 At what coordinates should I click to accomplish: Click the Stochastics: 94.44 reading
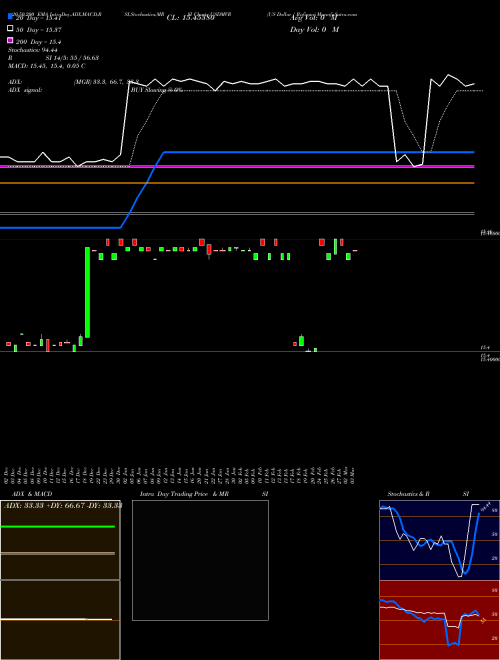33,50
